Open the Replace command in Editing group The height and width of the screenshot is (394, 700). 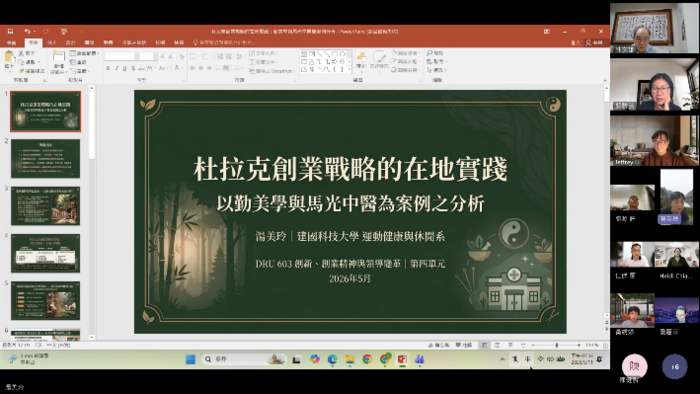437,62
